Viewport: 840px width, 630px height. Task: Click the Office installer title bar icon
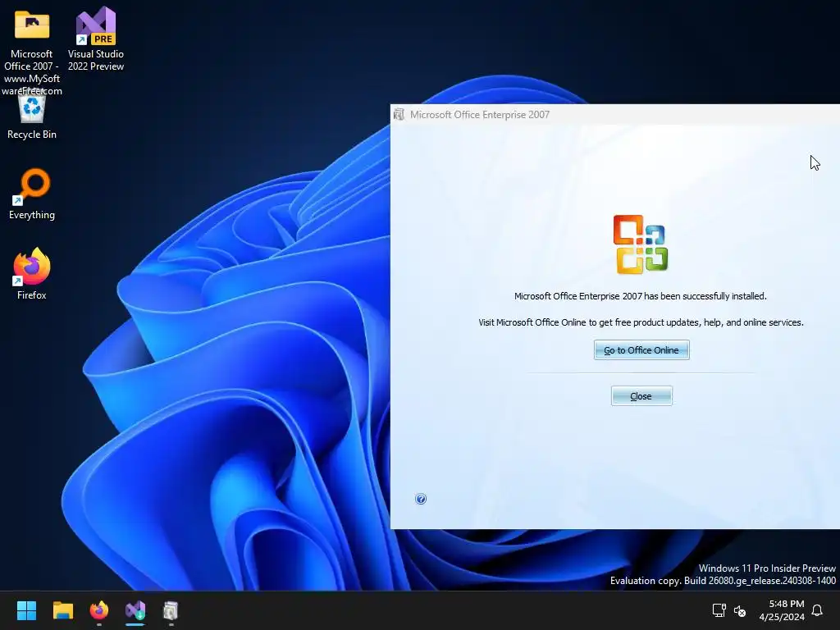(399, 114)
